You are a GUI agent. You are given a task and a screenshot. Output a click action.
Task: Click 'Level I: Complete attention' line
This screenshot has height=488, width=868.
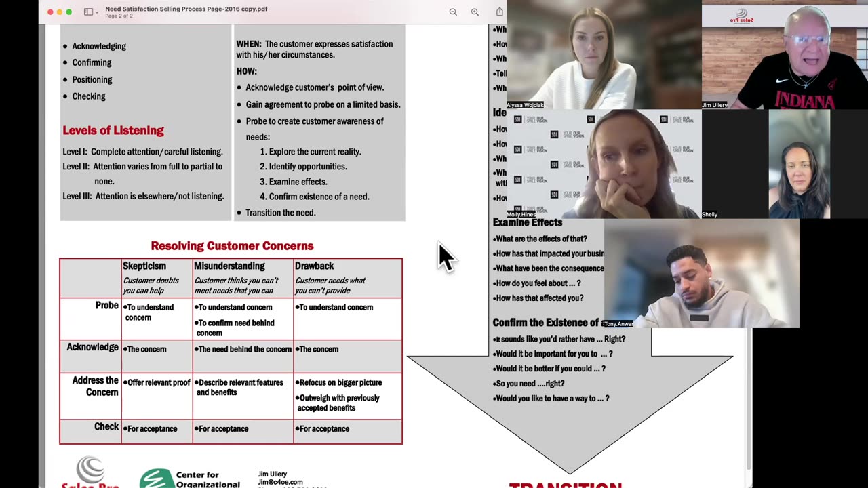point(142,152)
